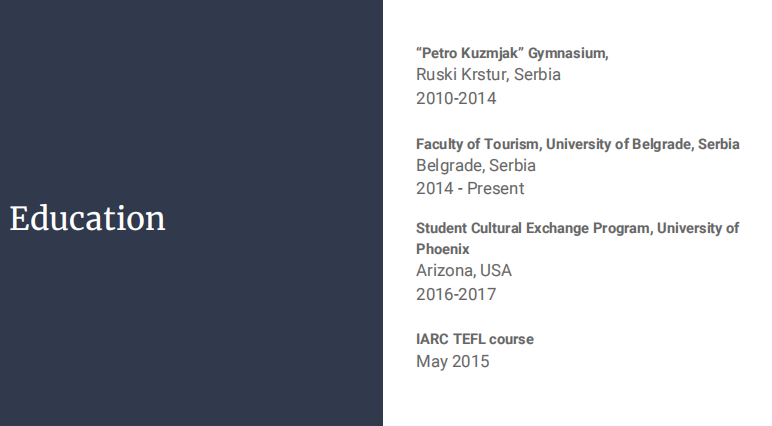
Task: Select the "Petro Kuzmjak" Gymnasium heading
Action: pyautogui.click(x=512, y=54)
